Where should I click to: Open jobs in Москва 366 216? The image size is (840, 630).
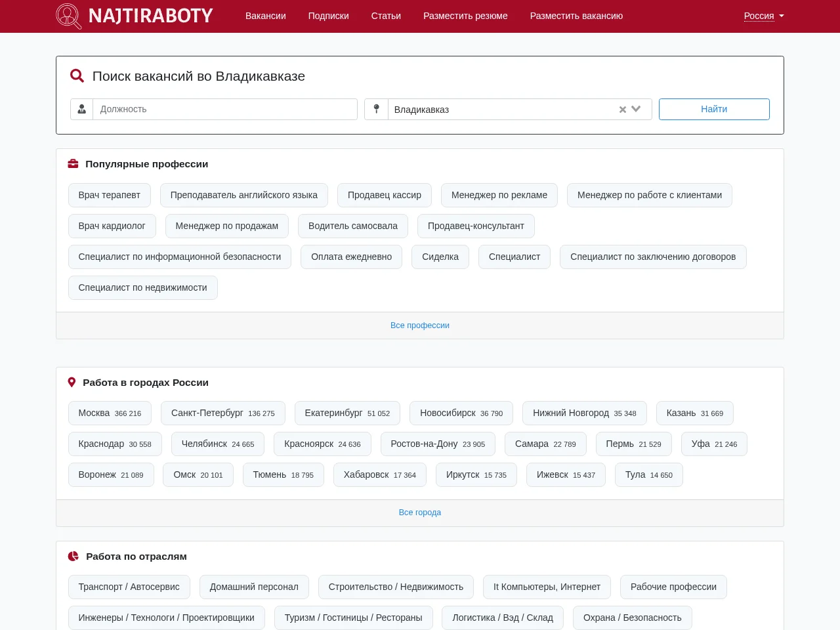tap(110, 413)
